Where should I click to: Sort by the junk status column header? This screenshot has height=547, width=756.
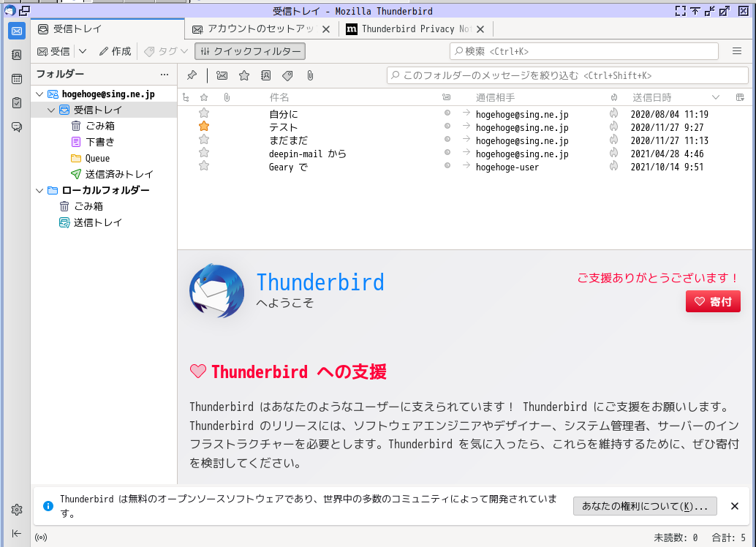pyautogui.click(x=613, y=97)
